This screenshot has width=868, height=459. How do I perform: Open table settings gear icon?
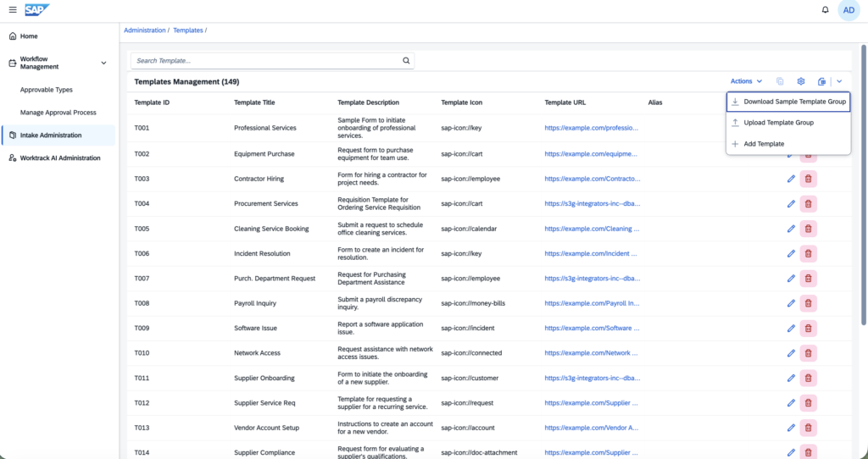coord(800,81)
